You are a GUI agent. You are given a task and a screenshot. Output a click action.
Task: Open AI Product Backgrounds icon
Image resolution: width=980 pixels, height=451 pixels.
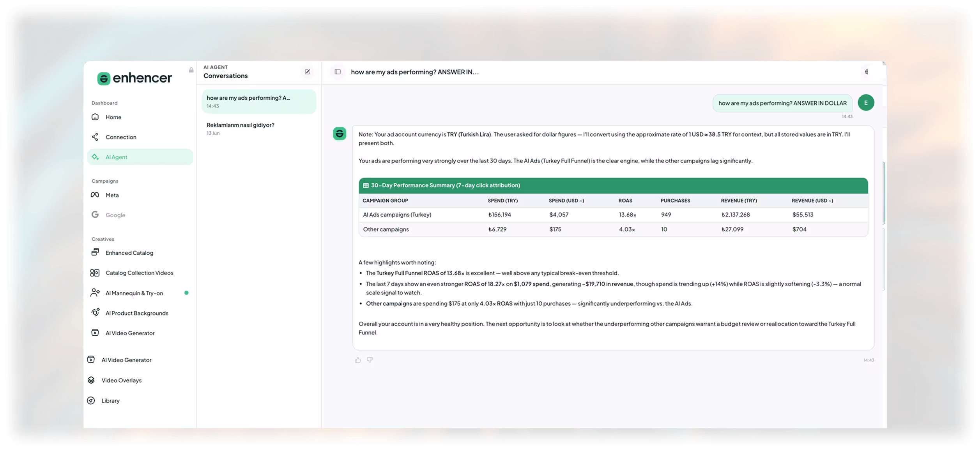point(95,313)
